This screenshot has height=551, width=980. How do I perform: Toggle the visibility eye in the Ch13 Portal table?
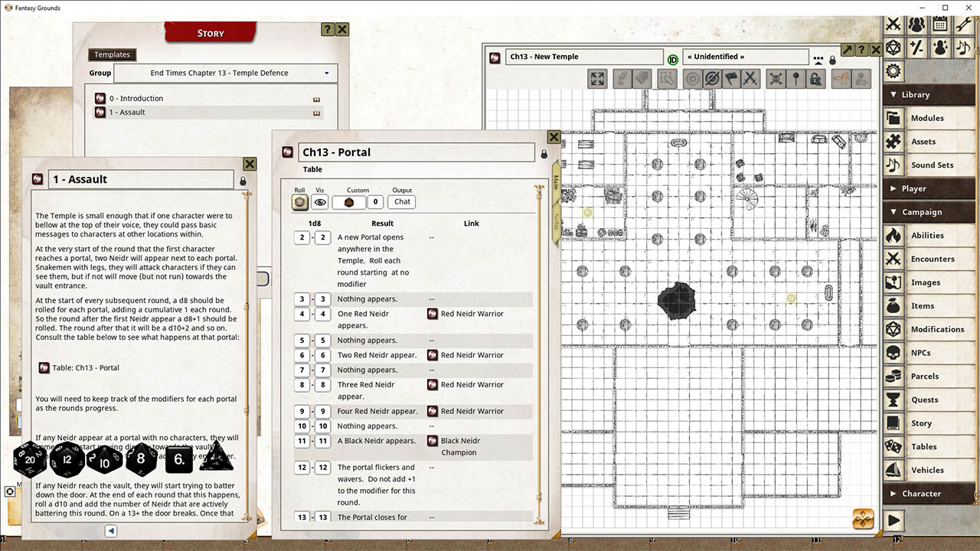319,201
